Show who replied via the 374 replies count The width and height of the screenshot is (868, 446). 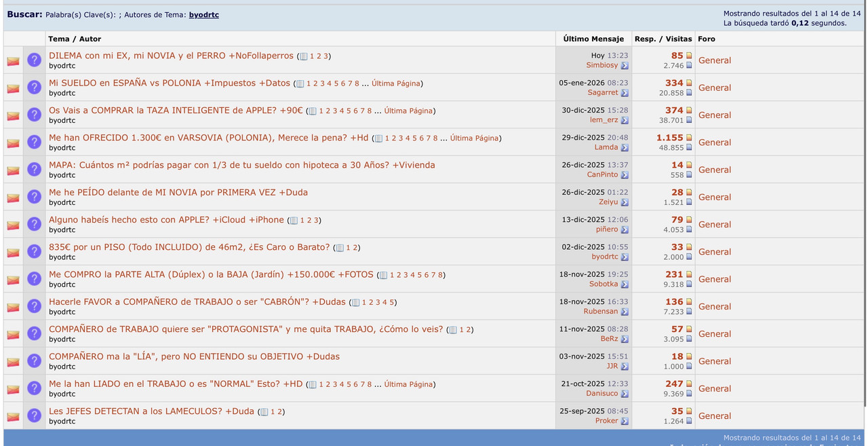pyautogui.click(x=674, y=110)
